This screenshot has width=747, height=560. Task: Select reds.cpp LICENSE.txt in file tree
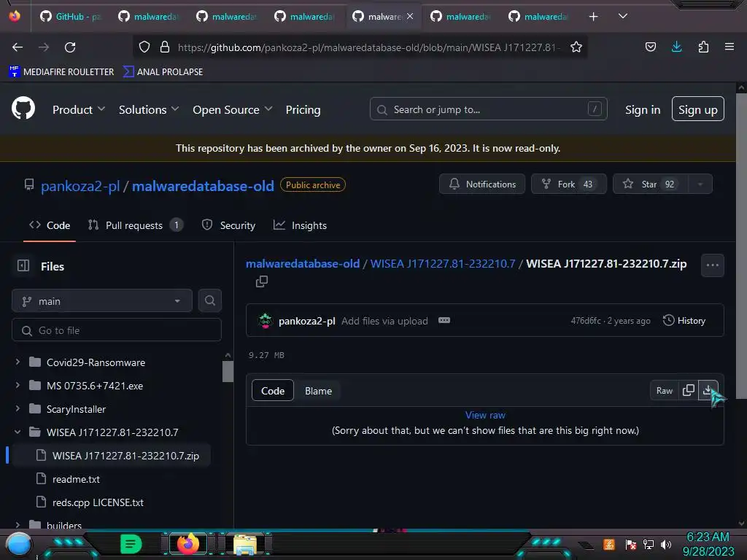pyautogui.click(x=98, y=502)
